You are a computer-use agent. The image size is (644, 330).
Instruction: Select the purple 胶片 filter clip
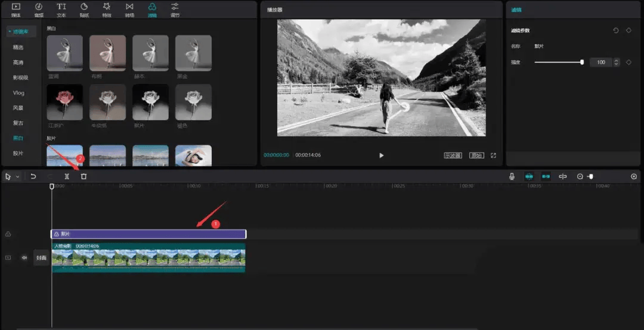pyautogui.click(x=148, y=234)
